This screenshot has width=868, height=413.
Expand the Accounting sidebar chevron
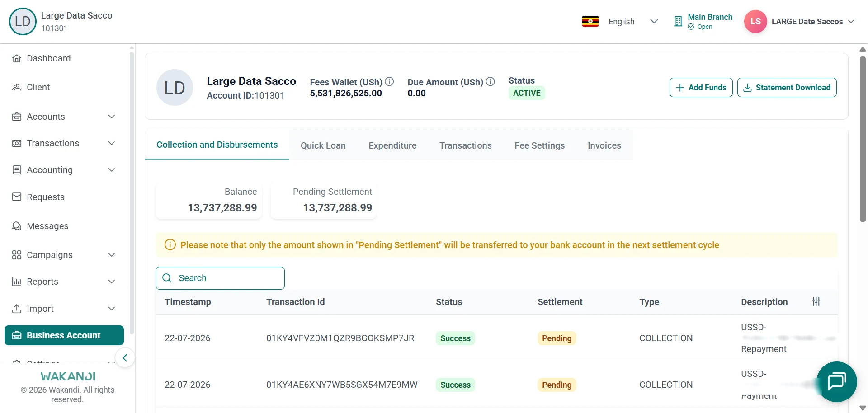click(x=112, y=170)
